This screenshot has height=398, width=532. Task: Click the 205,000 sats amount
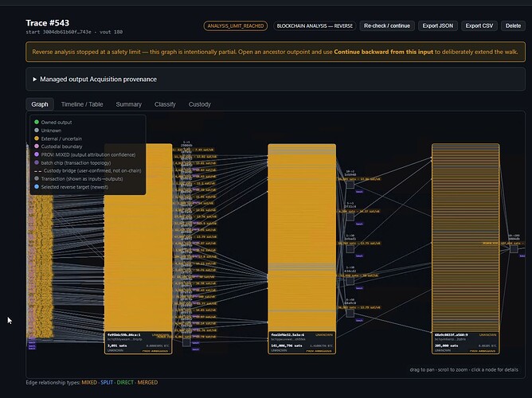[447, 345]
